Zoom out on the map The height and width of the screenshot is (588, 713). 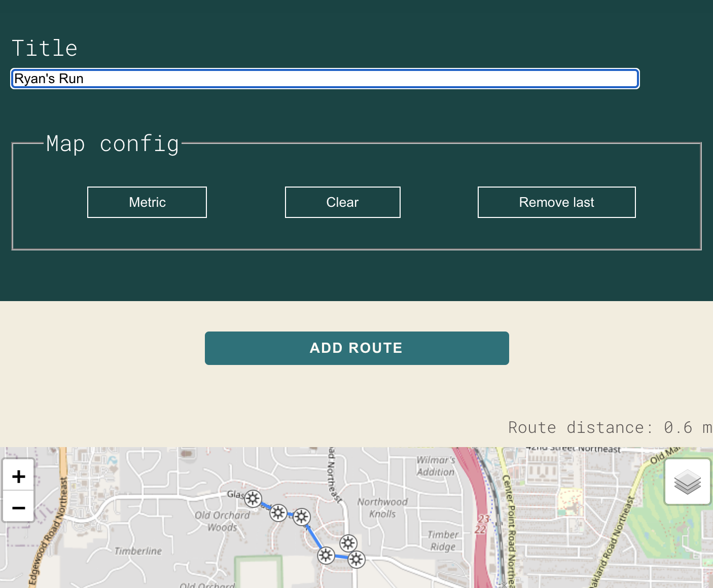pos(19,507)
